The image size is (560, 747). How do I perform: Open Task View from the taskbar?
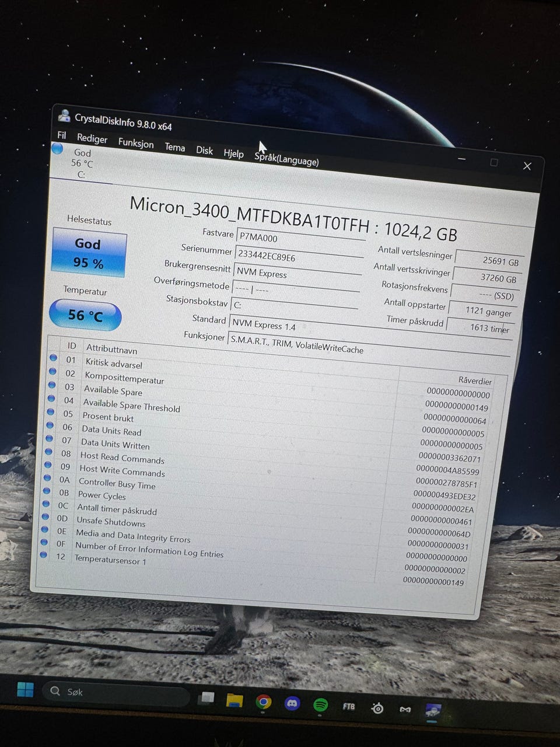coord(206,697)
